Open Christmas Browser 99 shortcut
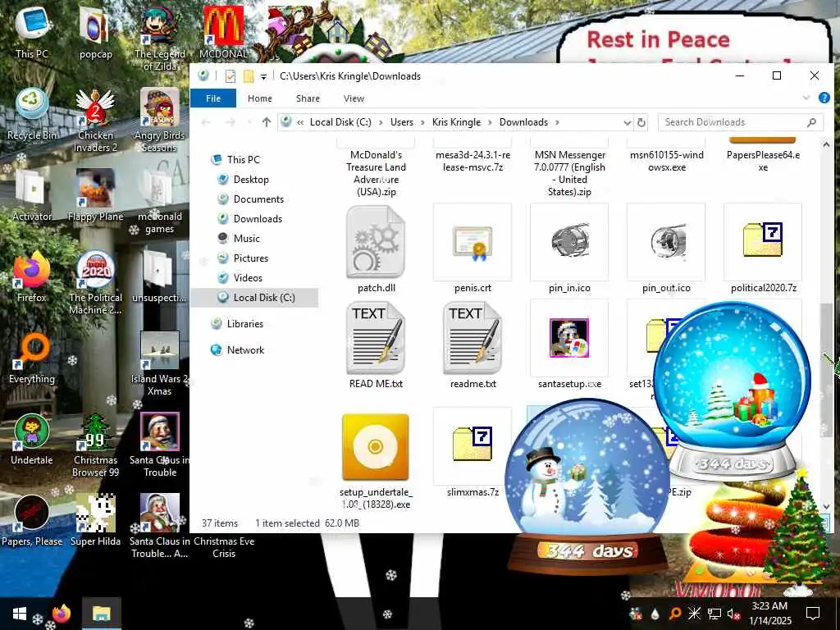Image resolution: width=840 pixels, height=630 pixels. 95,445
